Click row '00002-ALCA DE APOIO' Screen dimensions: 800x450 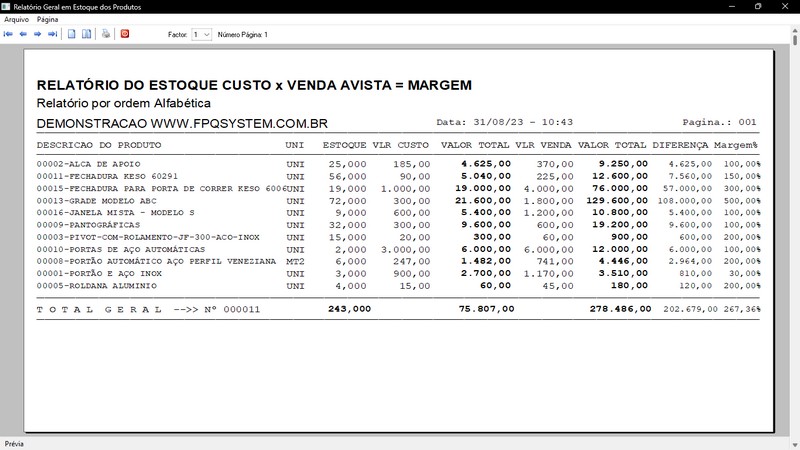(x=398, y=164)
